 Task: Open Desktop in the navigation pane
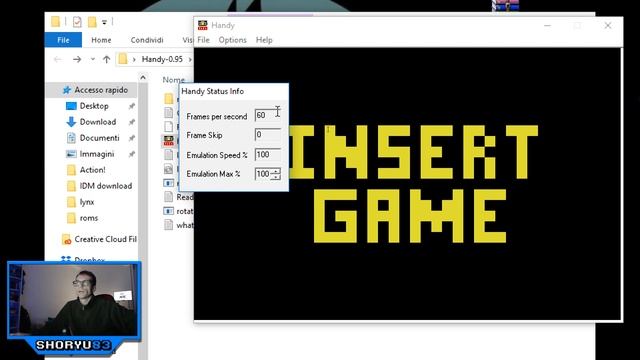click(94, 106)
